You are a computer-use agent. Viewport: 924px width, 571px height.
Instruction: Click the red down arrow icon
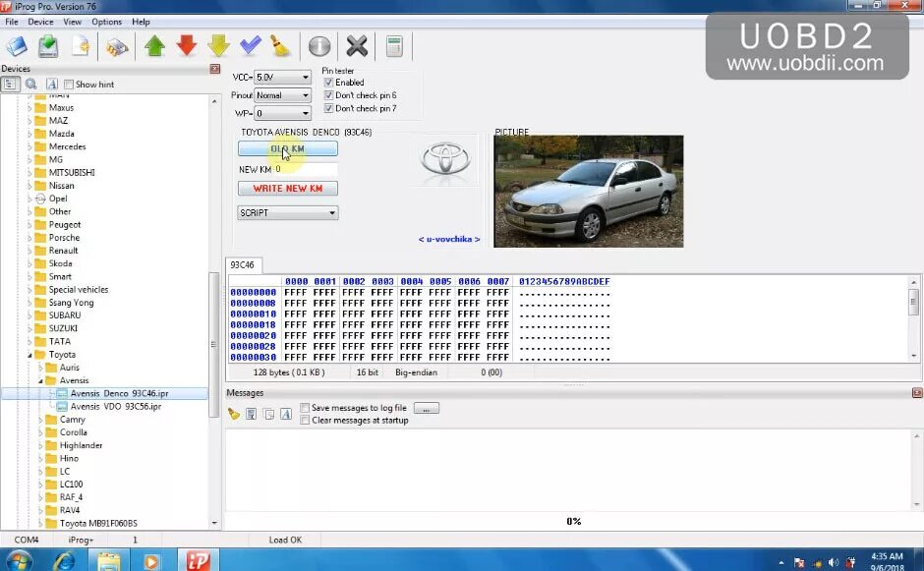point(187,46)
